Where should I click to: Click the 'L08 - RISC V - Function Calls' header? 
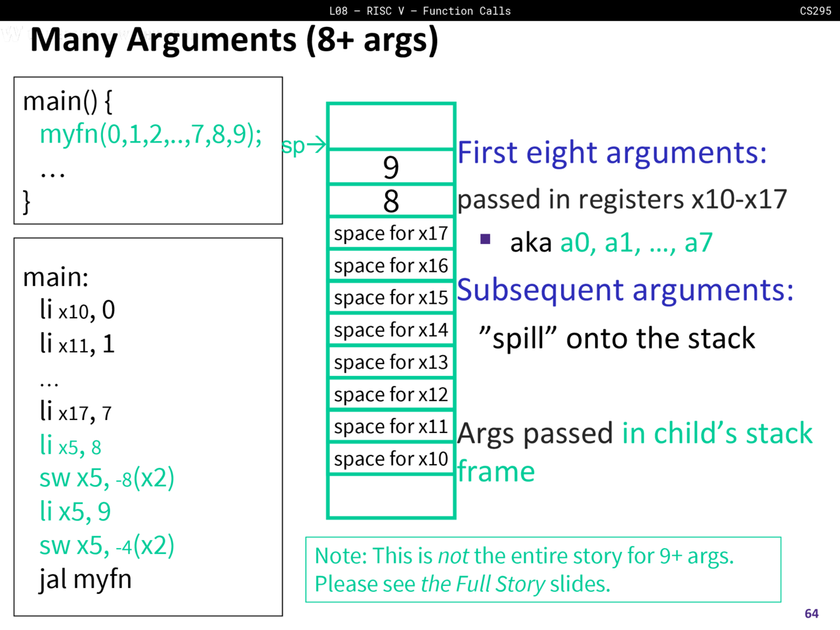pos(420,10)
